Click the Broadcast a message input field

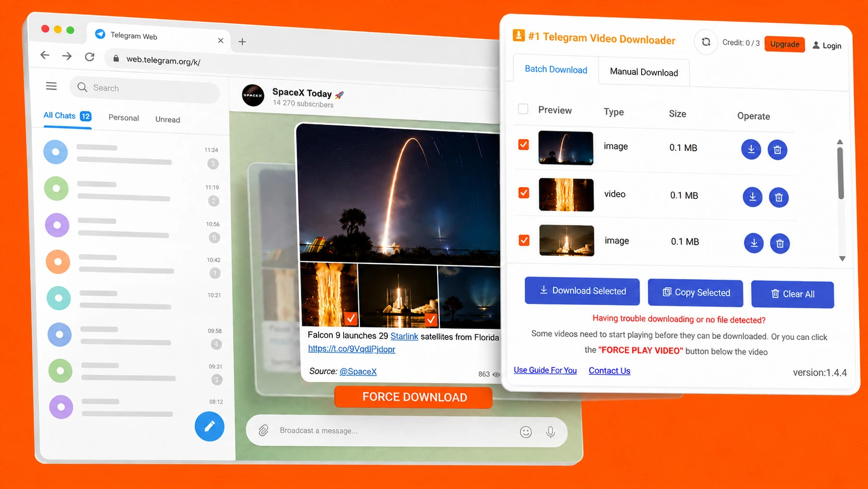click(406, 431)
